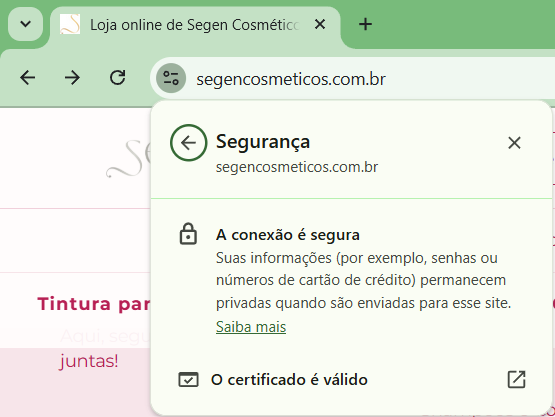Toggle the site information tune icon
Image resolution: width=555 pixels, height=417 pixels.
coord(171,78)
